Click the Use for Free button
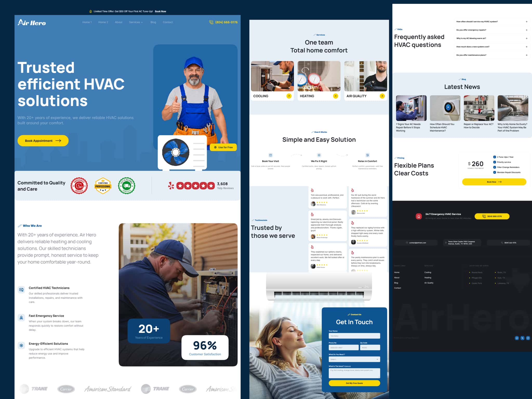 (223, 147)
